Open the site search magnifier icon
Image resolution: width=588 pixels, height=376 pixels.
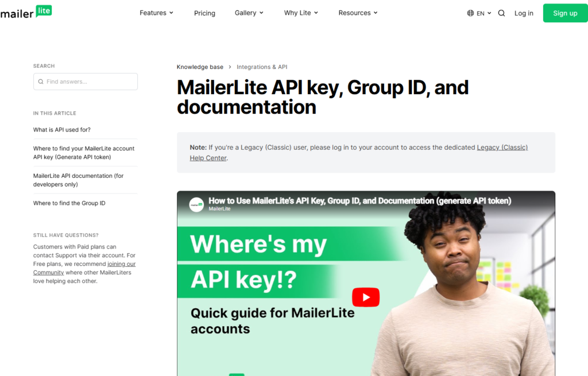point(501,13)
